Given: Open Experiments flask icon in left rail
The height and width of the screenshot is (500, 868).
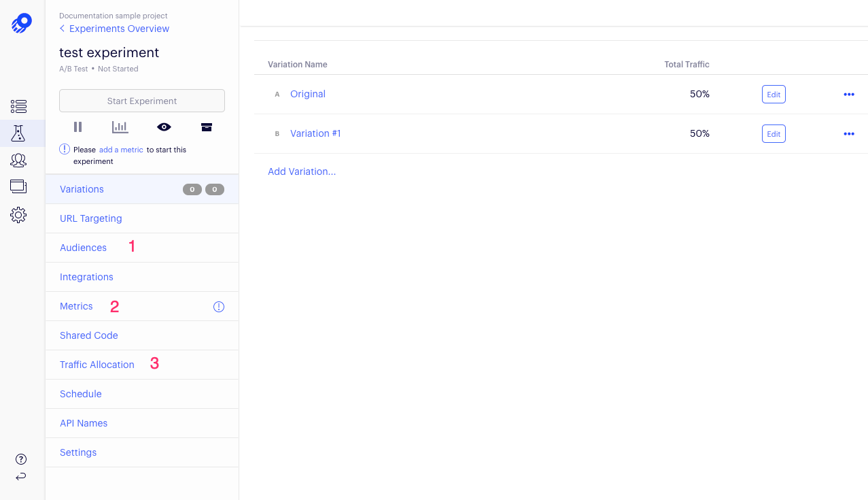Looking at the screenshot, I should coord(18,133).
